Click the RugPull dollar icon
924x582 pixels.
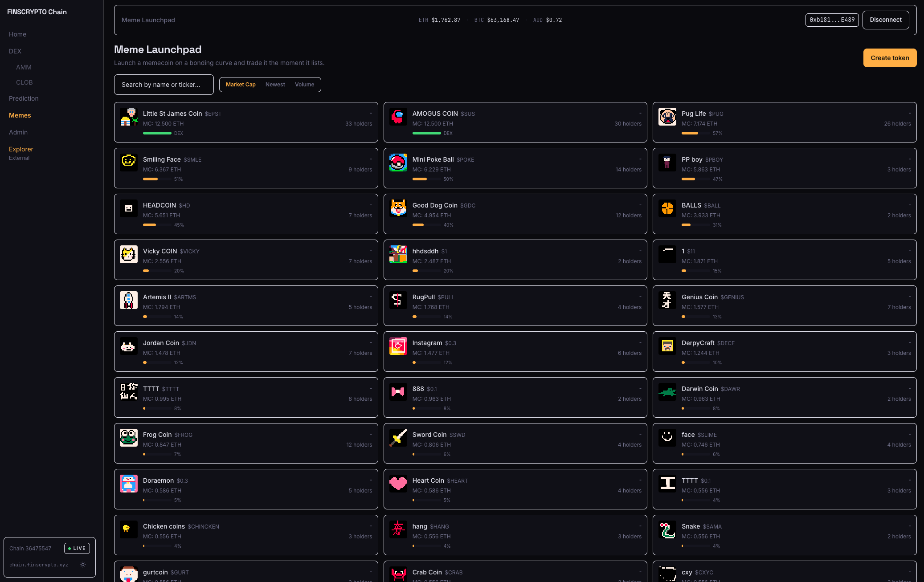(398, 300)
